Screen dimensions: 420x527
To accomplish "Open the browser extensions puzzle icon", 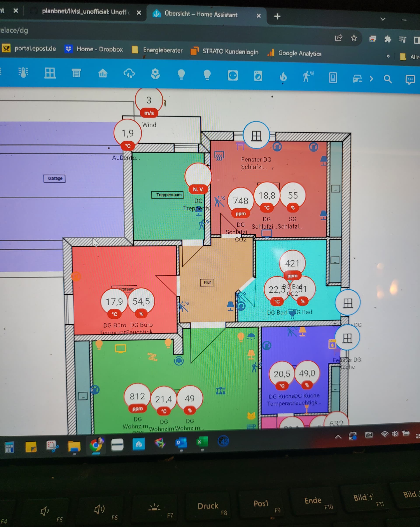I will (x=387, y=39).
